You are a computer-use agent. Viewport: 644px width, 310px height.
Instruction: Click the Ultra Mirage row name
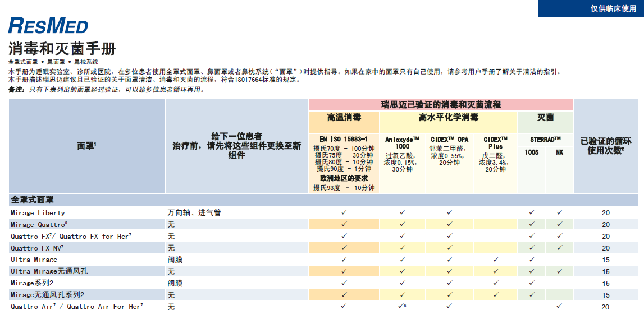pos(34,260)
